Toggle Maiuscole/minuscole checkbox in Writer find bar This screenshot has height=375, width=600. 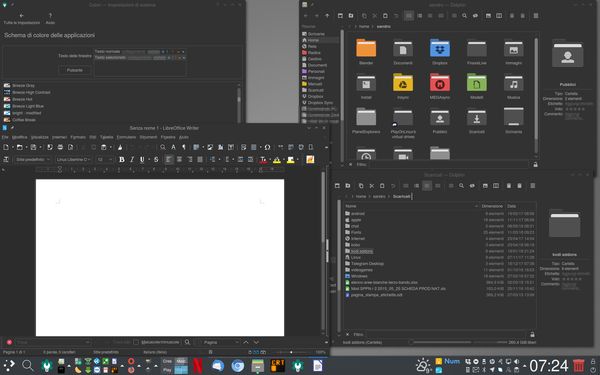click(136, 342)
